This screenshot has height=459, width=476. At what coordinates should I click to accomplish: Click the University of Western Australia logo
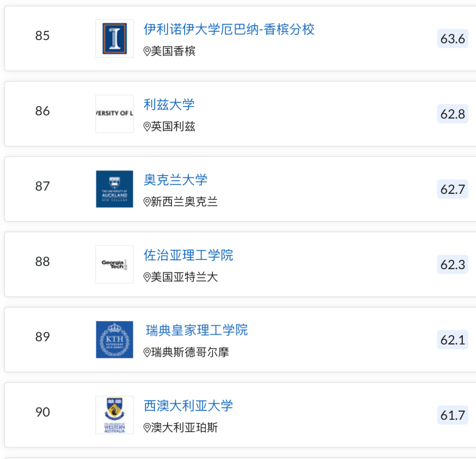115,415
